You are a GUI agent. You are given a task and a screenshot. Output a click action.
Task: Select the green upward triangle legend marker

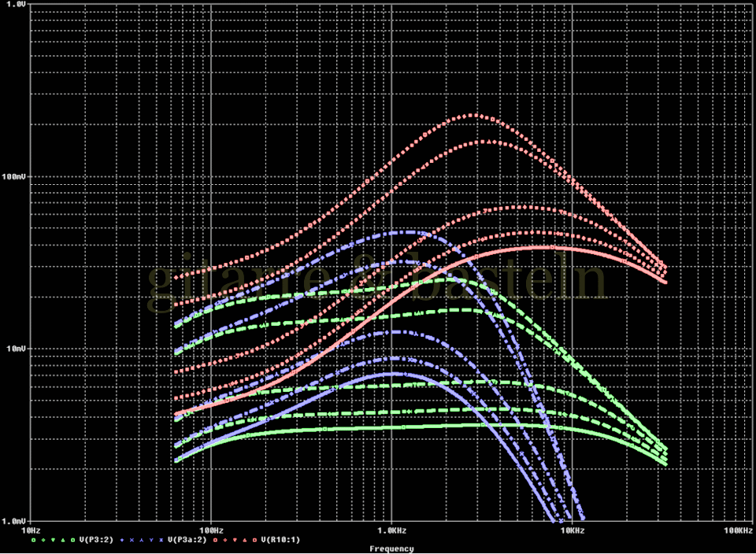pyautogui.click(x=63, y=540)
